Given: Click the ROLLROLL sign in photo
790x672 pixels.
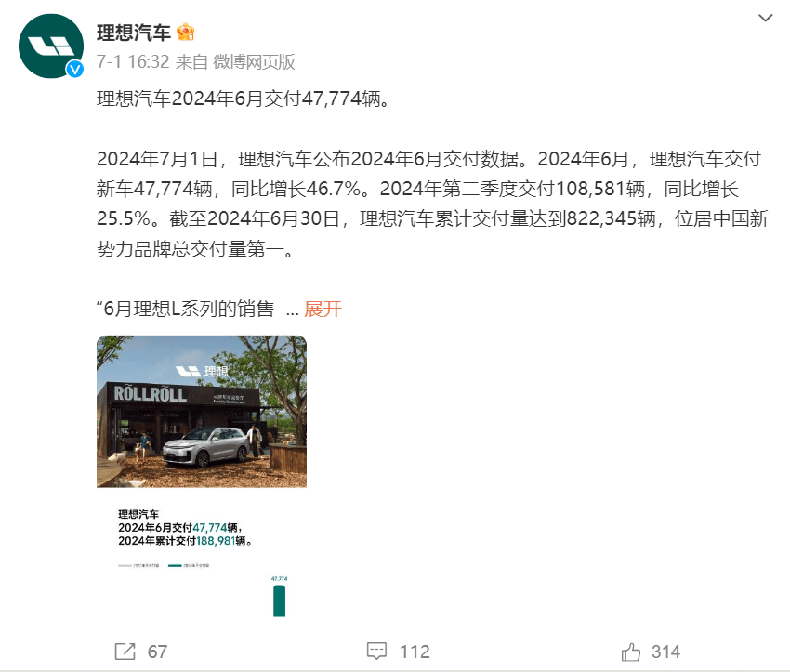Looking at the screenshot, I should tap(151, 393).
